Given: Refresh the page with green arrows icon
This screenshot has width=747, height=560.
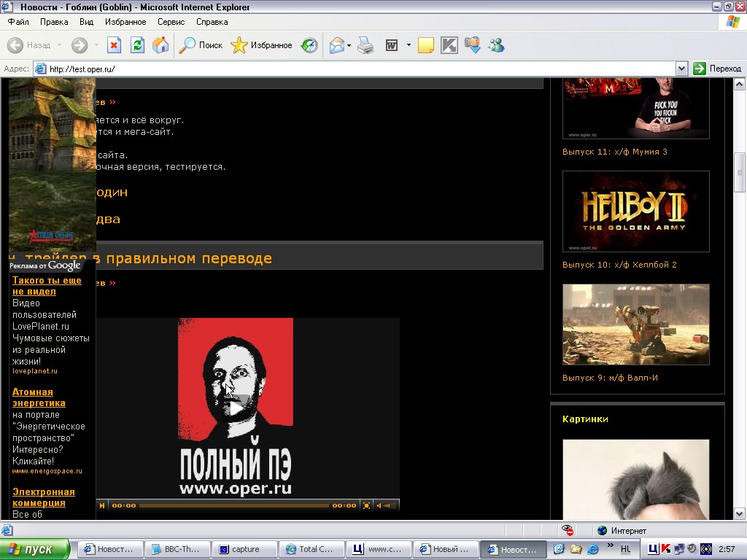Looking at the screenshot, I should pyautogui.click(x=137, y=45).
